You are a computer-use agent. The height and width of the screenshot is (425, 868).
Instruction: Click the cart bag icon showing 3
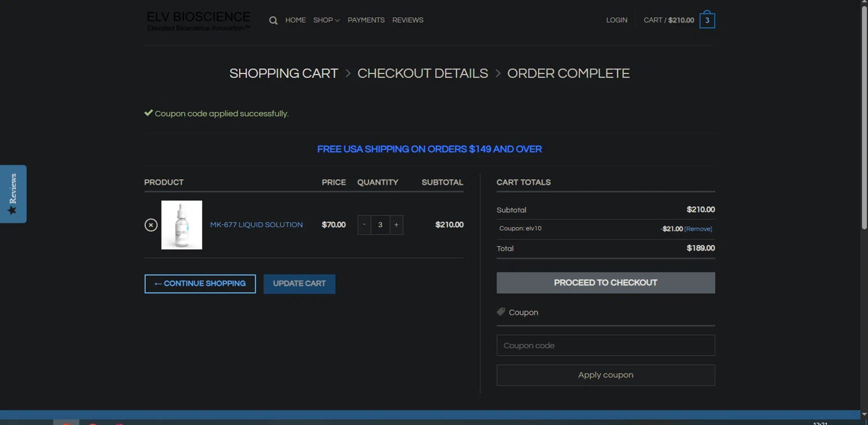pos(707,20)
